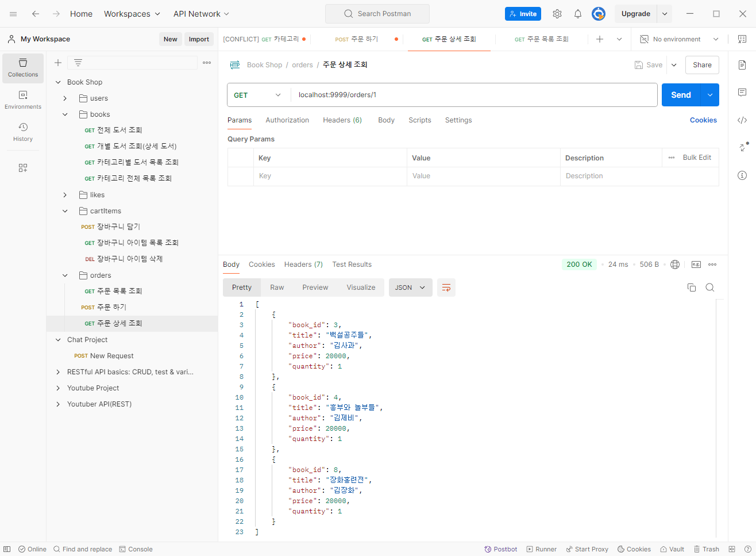Toggle two-pane layout in status bar
This screenshot has width=756, height=556.
(732, 549)
